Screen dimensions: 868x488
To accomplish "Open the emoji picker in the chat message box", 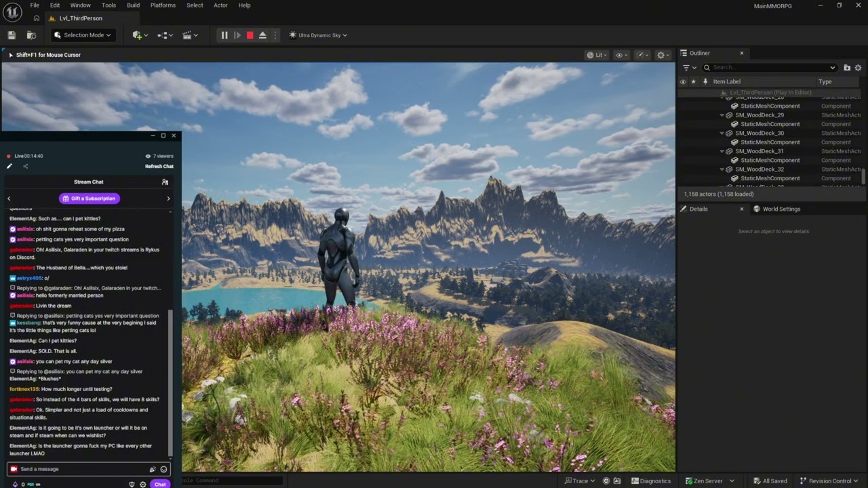I will coord(163,469).
